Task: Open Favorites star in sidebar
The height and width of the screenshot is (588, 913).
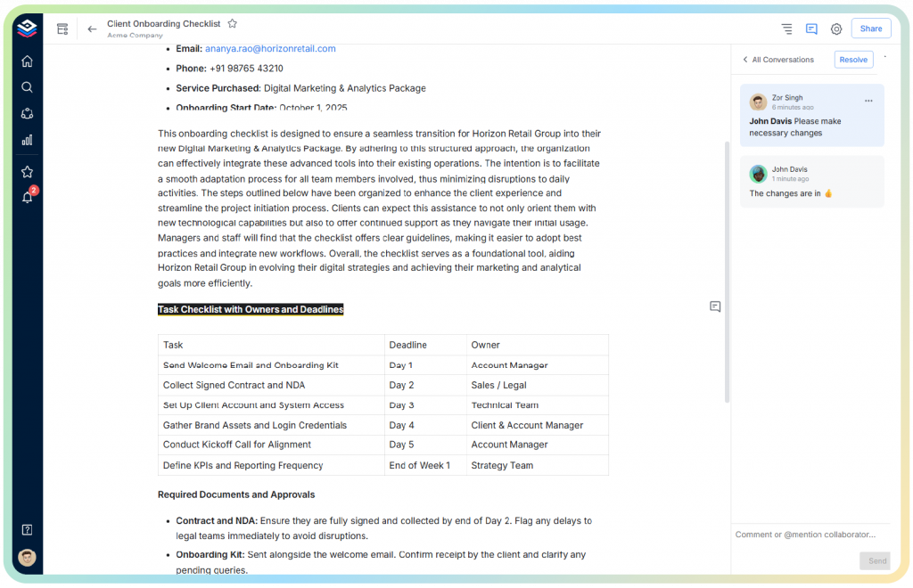Action: tap(27, 172)
